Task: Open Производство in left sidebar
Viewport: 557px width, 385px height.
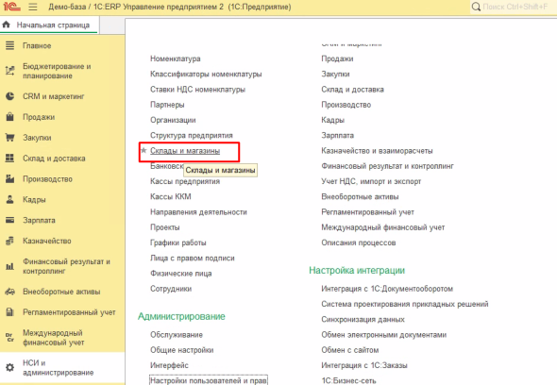Action: click(48, 179)
